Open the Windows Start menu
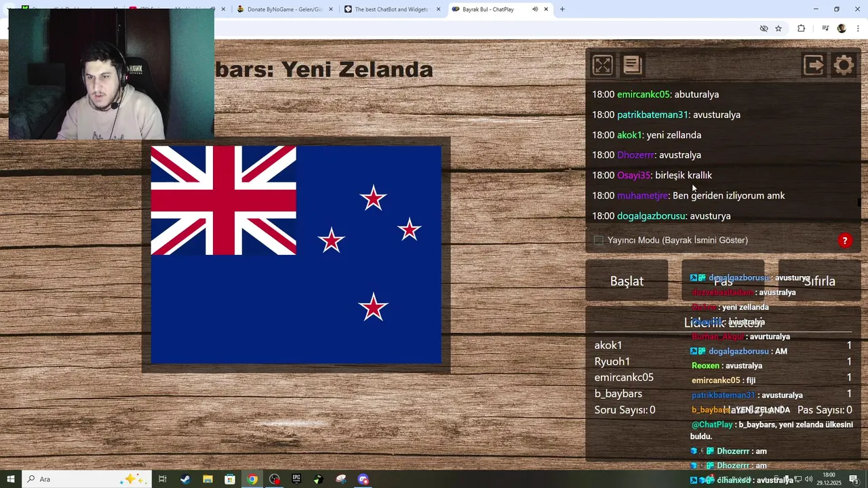Viewport: 868px width, 488px height. pos(10,479)
